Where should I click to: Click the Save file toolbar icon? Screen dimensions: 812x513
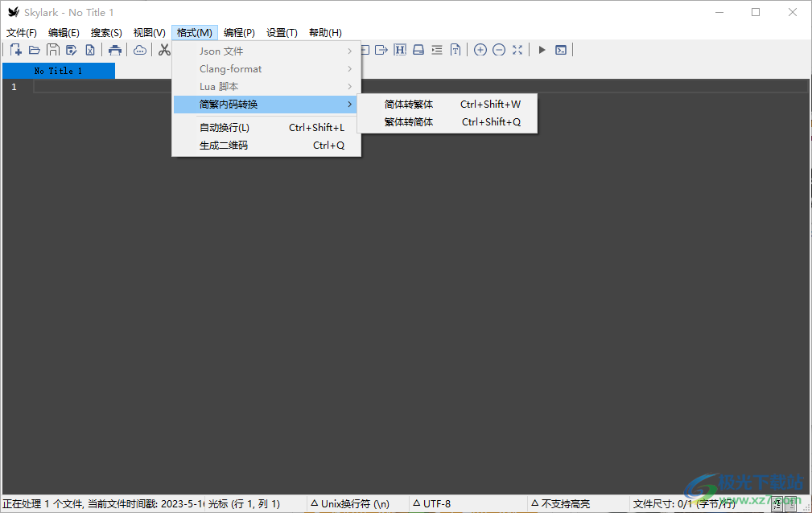[53, 50]
